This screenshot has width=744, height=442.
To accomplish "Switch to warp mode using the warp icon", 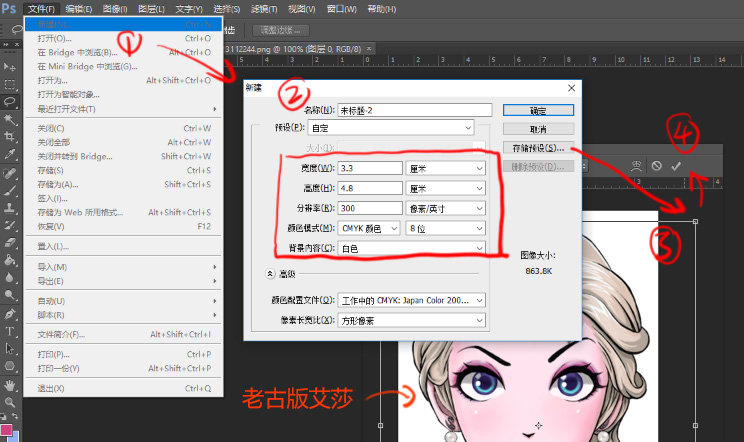I will coord(635,166).
